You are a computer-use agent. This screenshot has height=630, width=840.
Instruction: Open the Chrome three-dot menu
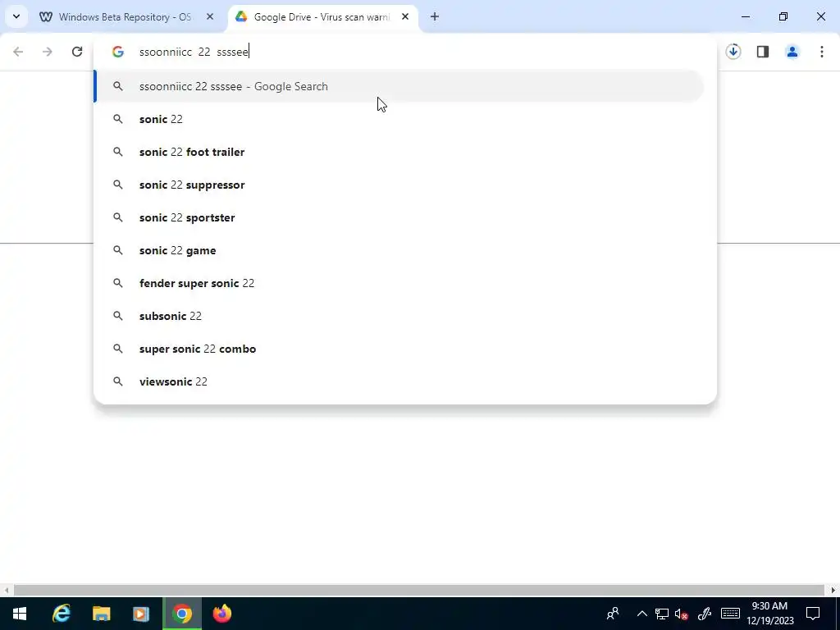(x=822, y=52)
